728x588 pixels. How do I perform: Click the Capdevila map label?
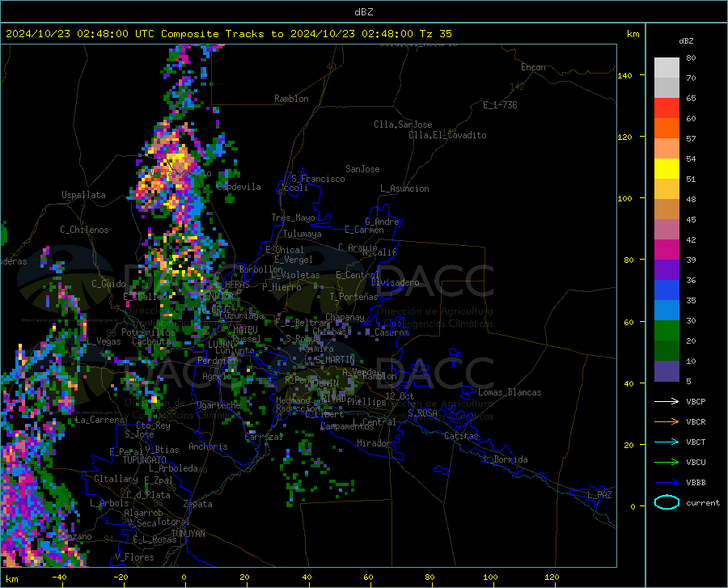click(x=239, y=187)
